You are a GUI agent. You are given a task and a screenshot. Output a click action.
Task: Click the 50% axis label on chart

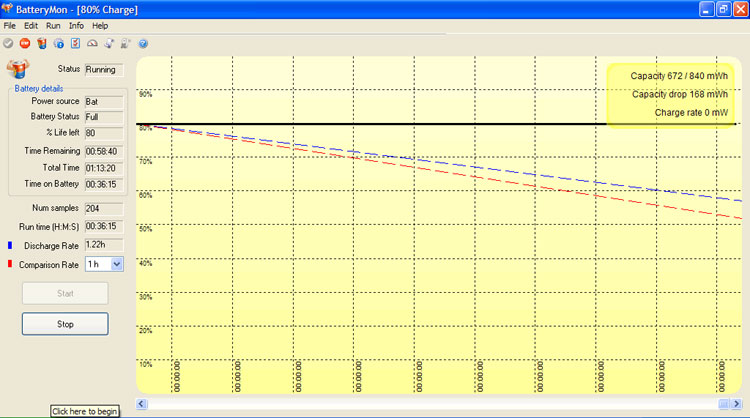tap(145, 229)
